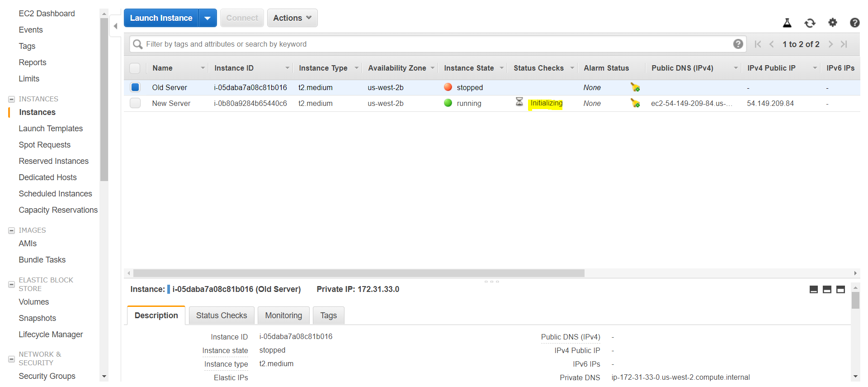This screenshot has width=868, height=387.
Task: Click the search magnifier icon
Action: pyautogui.click(x=138, y=44)
